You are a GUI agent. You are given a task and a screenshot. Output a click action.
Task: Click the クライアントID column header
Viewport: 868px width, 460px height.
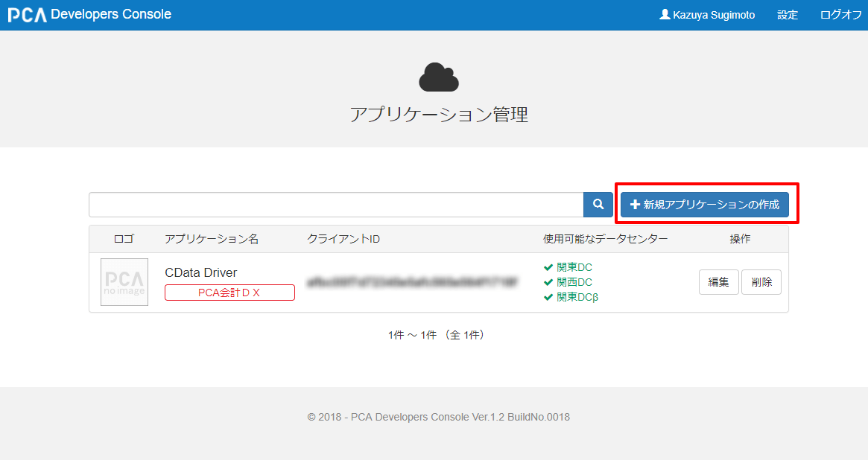[x=343, y=239]
